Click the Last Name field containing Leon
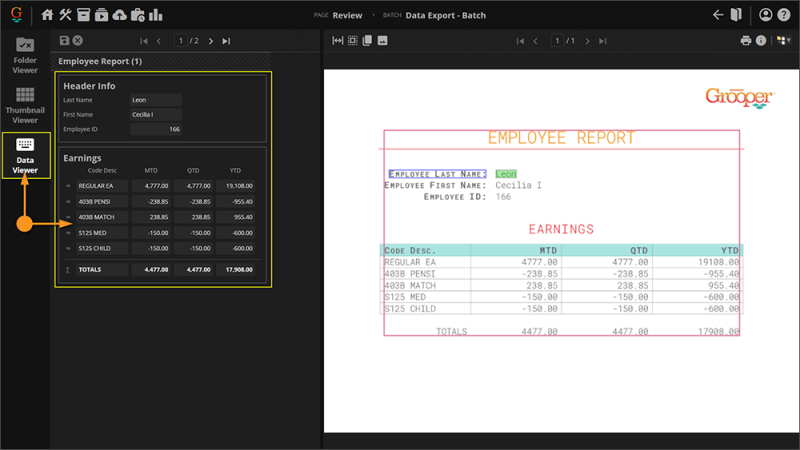800x450 pixels. (x=155, y=100)
